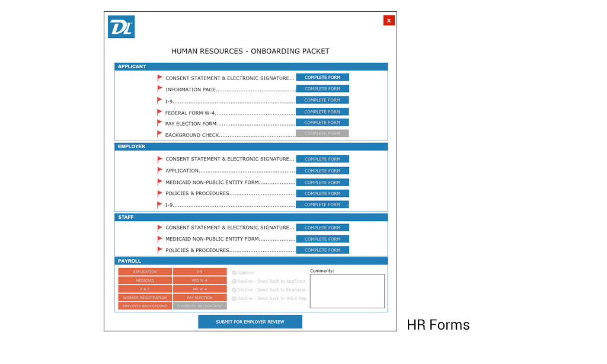Complete the Federal Form W-4
This screenshot has width=607, height=364.
(322, 111)
